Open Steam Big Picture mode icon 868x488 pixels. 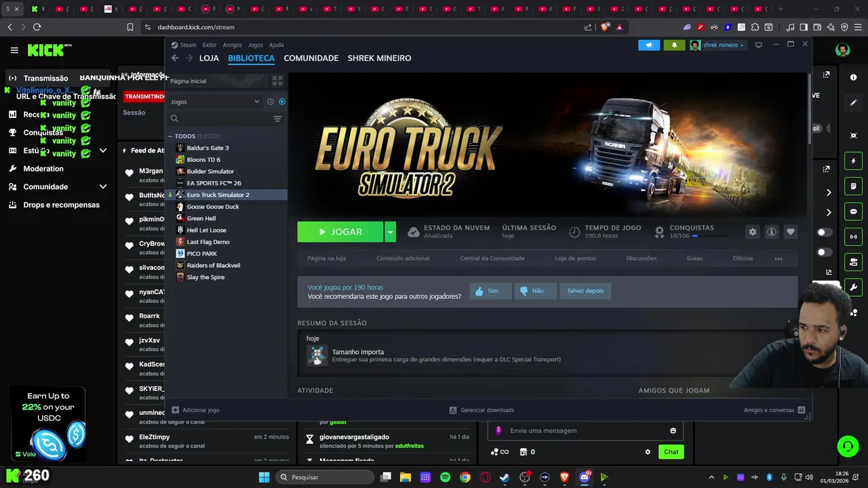758,45
